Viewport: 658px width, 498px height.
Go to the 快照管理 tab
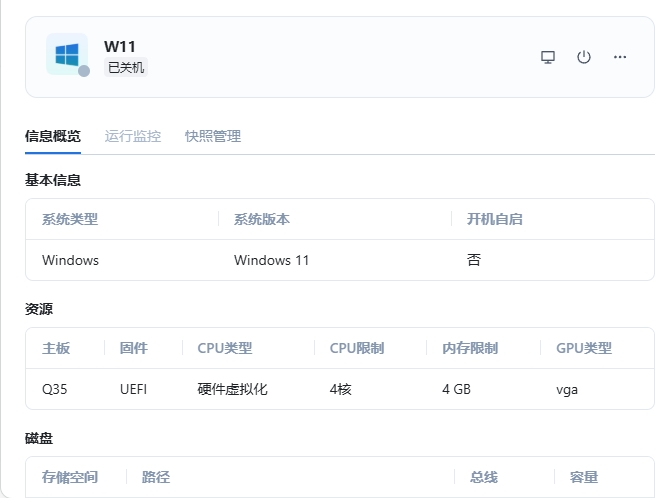tap(213, 136)
